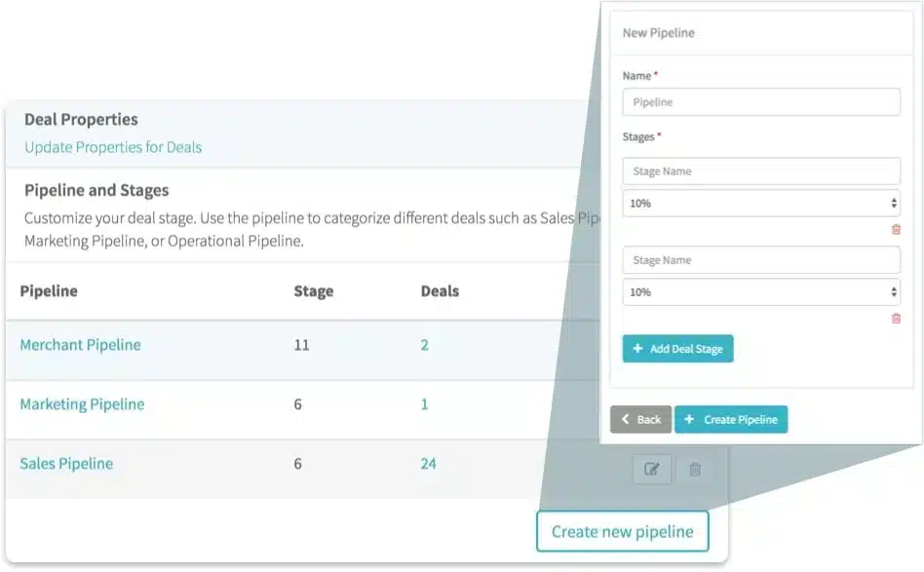Open the Merchant Pipeline link

pos(80,345)
